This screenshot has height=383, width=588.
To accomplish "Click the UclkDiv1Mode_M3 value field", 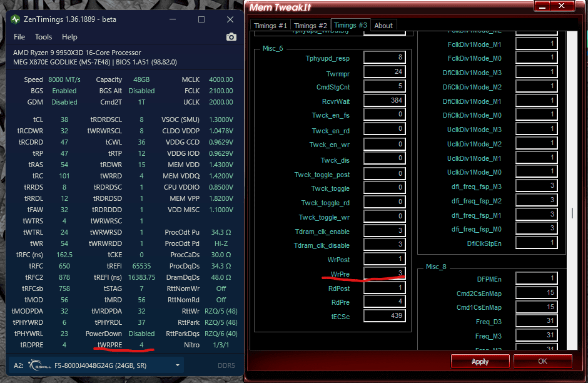I will pos(537,129).
